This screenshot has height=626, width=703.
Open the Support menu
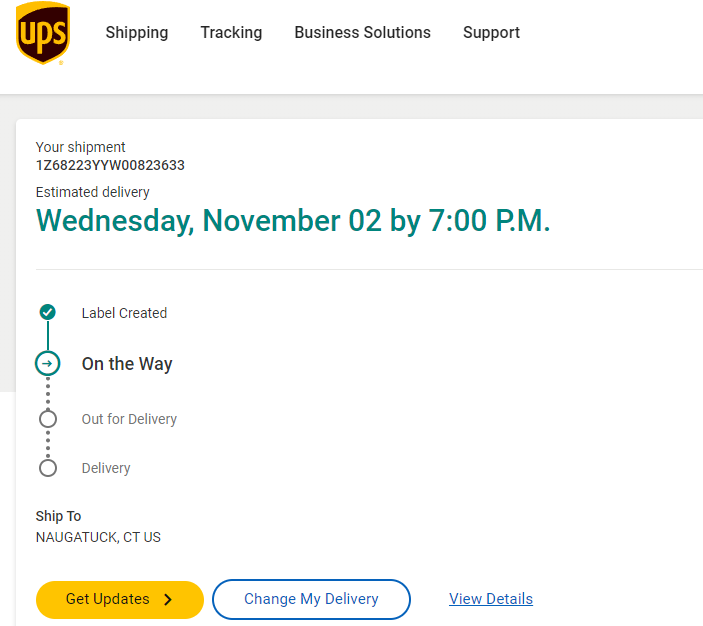(x=491, y=33)
